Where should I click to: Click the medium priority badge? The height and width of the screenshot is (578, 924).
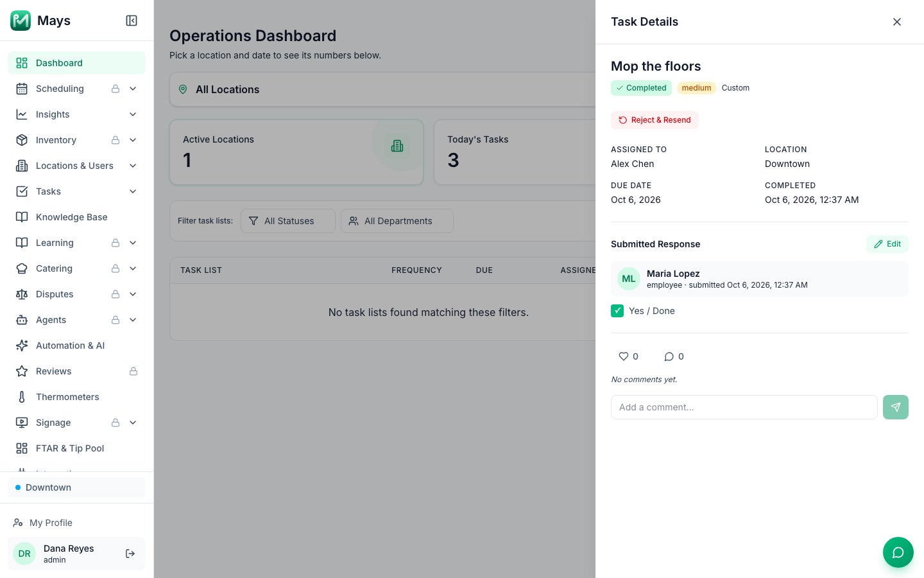(x=696, y=88)
